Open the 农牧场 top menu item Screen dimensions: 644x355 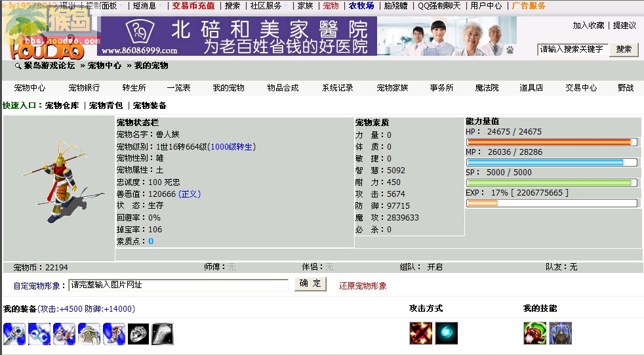(x=361, y=6)
